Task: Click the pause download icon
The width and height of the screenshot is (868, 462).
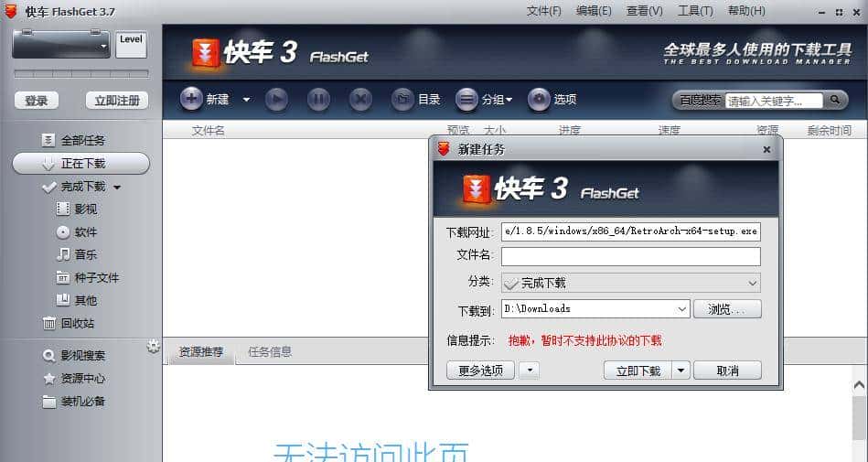Action: [318, 100]
